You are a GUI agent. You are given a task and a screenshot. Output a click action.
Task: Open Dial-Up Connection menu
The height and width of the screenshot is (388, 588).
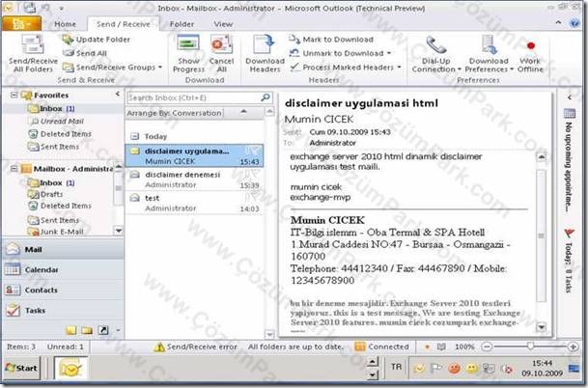point(436,53)
